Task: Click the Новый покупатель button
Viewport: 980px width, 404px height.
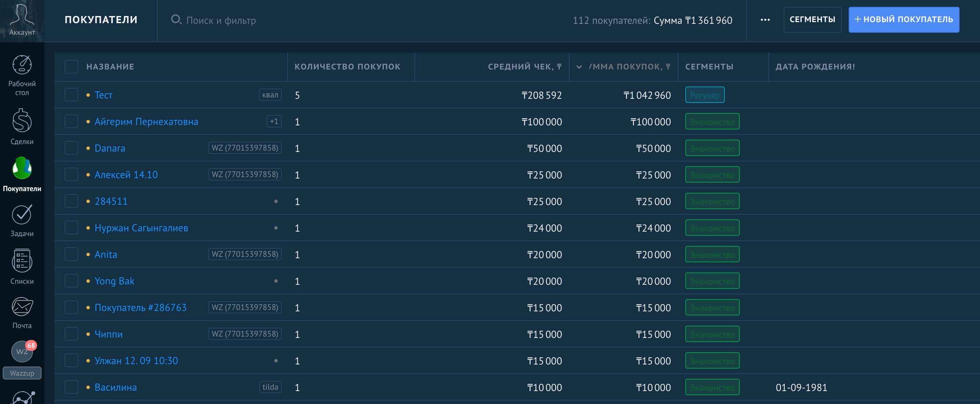Action: (x=903, y=19)
